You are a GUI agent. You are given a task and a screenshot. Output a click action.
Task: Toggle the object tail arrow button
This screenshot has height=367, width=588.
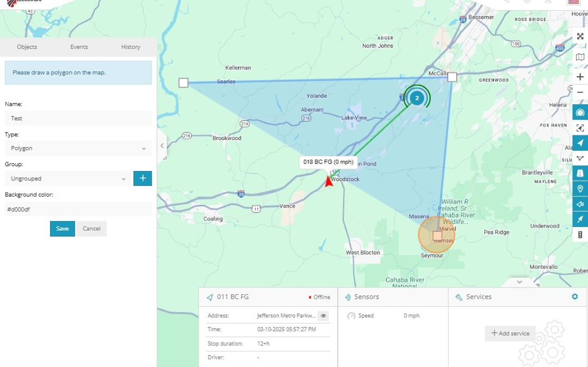click(580, 219)
